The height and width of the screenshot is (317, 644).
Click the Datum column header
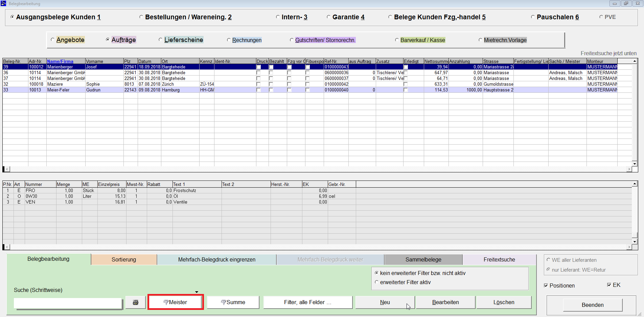click(x=149, y=61)
